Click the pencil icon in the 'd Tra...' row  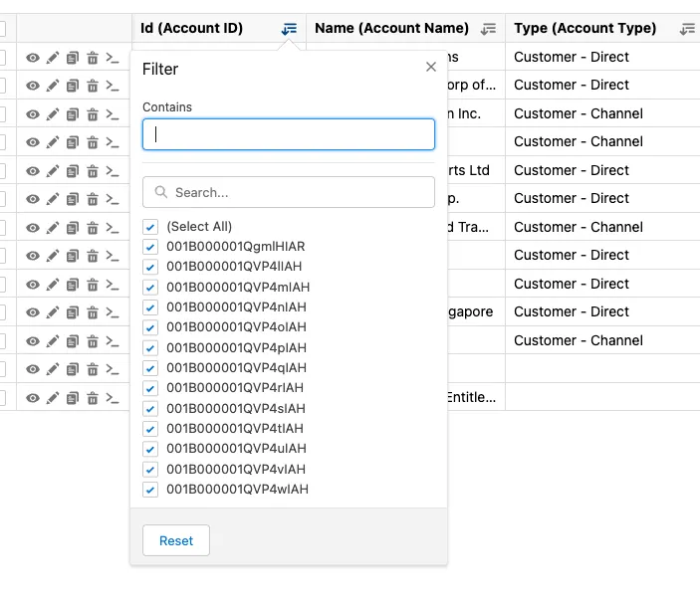tap(53, 228)
